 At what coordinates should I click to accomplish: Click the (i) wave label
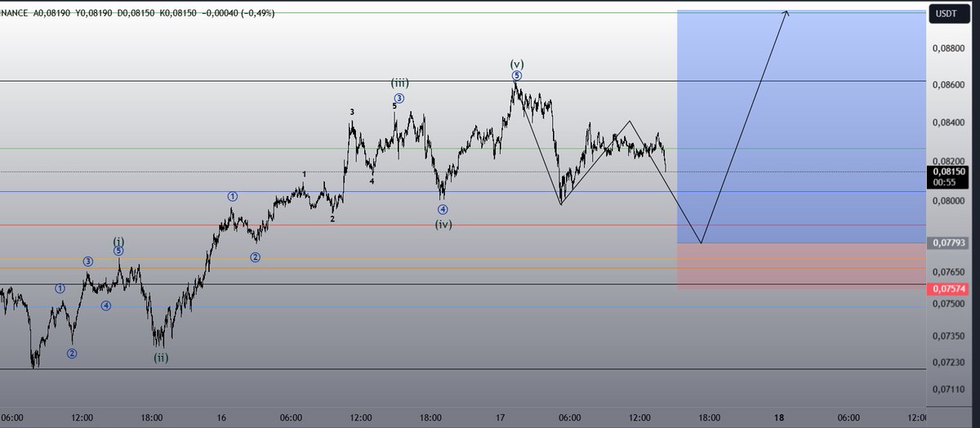[x=118, y=241]
